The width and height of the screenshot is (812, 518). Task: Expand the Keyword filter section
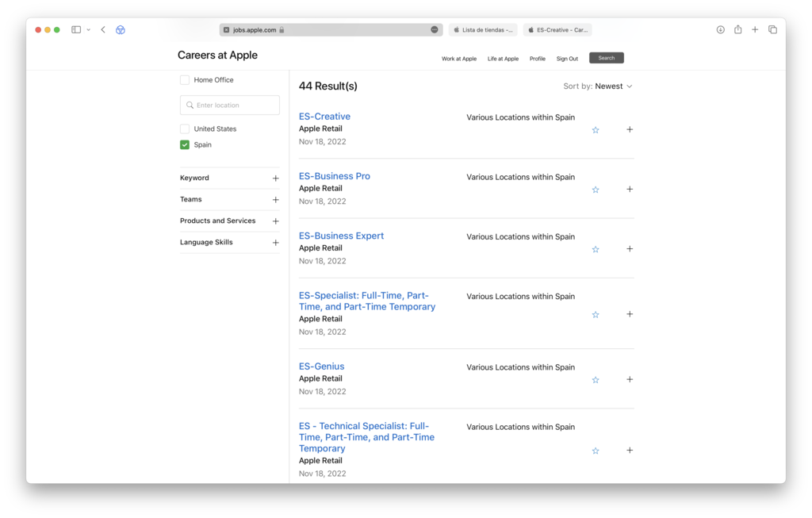coord(275,178)
